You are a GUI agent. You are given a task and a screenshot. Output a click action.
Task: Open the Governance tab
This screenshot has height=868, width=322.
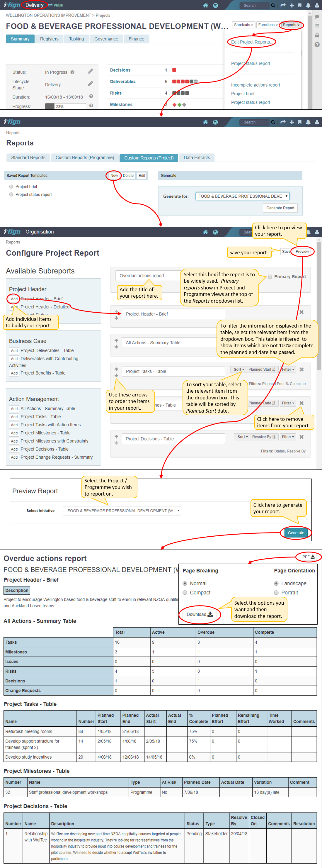pyautogui.click(x=106, y=39)
